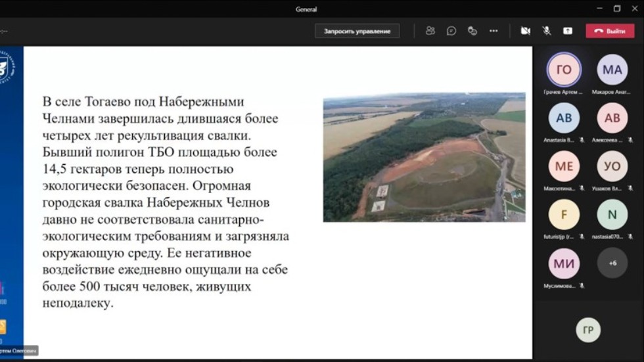Click the F futuristjp avatar
Screen dimensions: 644x362
[564, 214]
